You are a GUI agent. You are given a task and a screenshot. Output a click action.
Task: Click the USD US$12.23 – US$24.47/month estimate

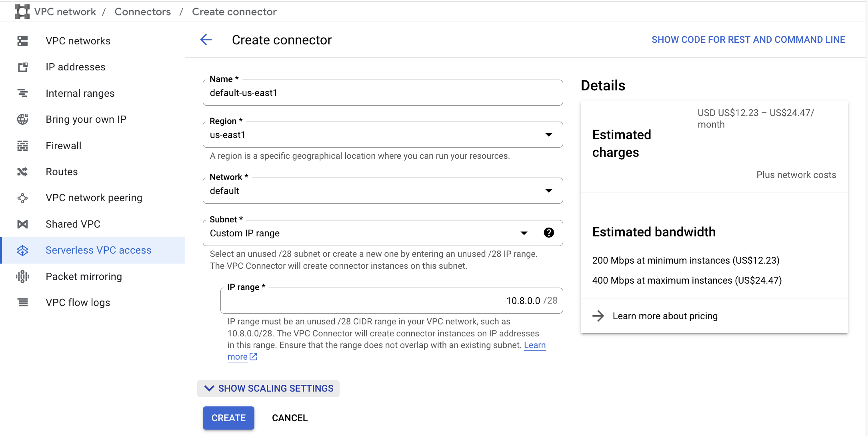pos(756,118)
